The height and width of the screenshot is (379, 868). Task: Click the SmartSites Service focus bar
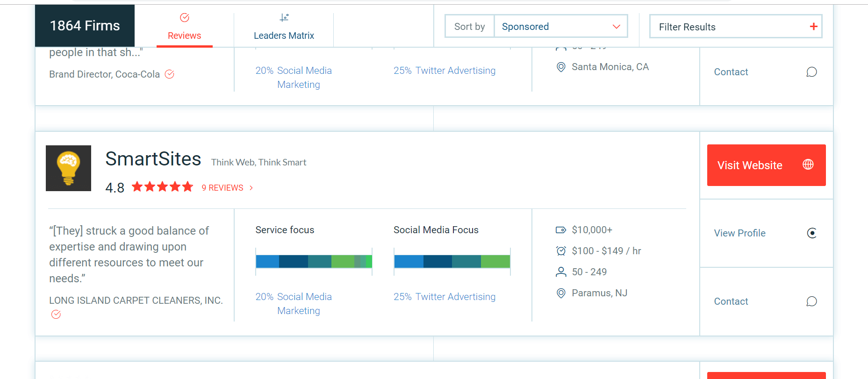pyautogui.click(x=314, y=261)
